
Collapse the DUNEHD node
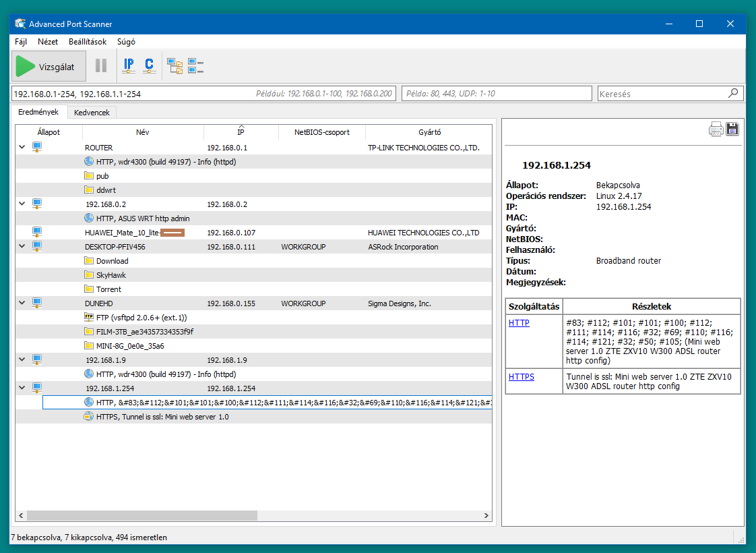point(22,303)
